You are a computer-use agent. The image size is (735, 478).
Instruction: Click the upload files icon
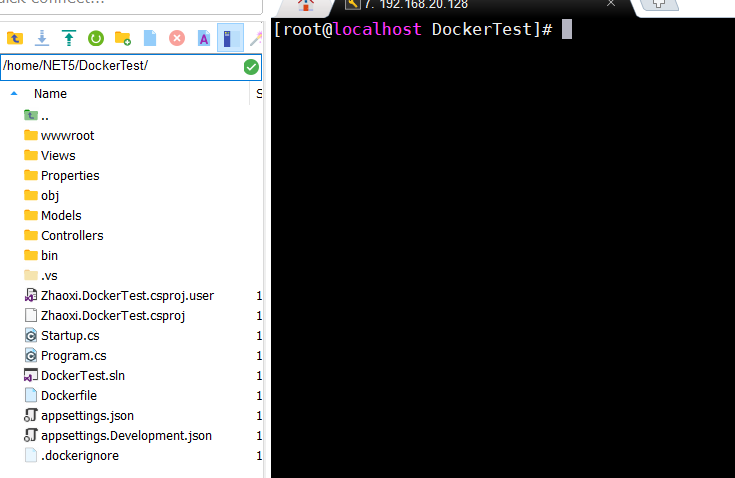69,38
